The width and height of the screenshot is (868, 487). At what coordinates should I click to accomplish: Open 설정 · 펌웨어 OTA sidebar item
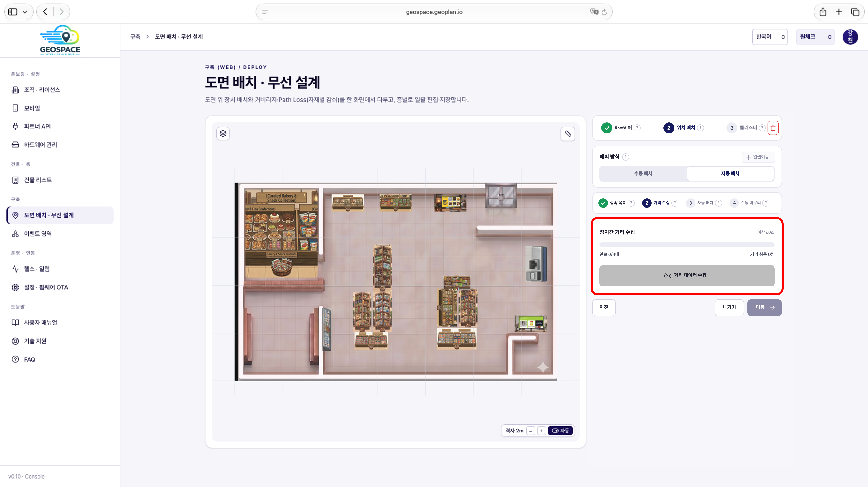coord(60,287)
